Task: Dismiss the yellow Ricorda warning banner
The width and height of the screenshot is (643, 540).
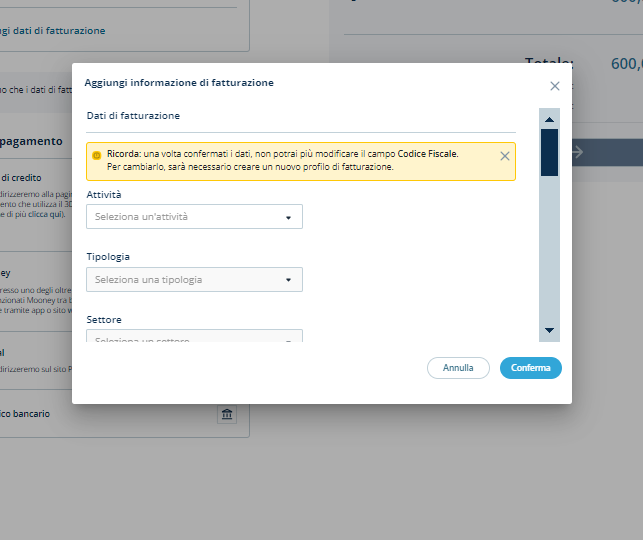Action: (504, 156)
